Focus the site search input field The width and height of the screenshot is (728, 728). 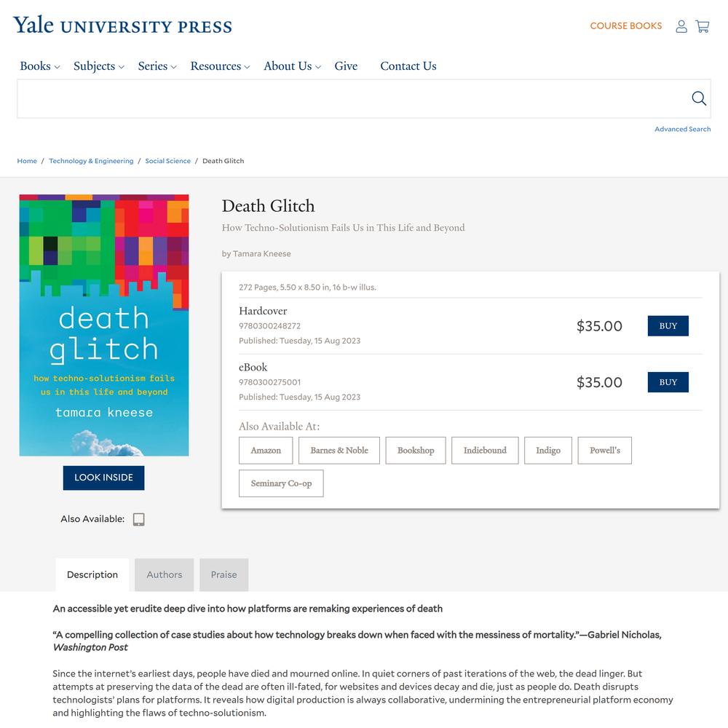[x=353, y=98]
